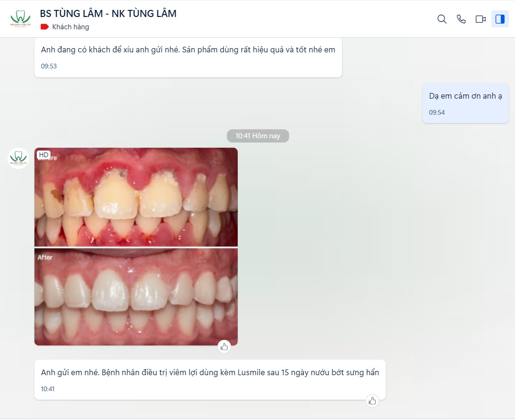This screenshot has height=420, width=515.
Task: Click the HD badge on the photo
Action: 44,155
